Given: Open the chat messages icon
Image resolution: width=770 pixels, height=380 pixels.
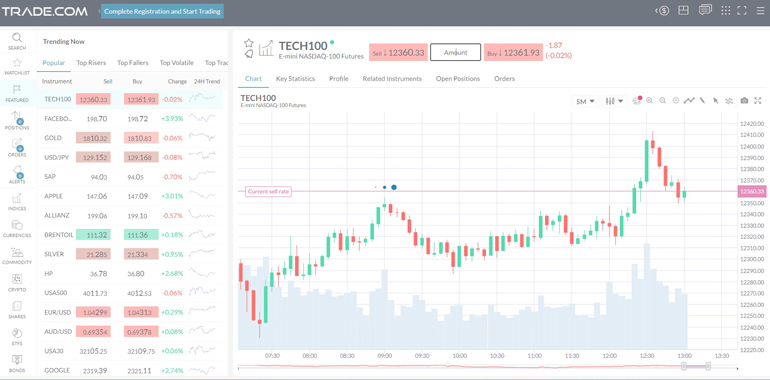Looking at the screenshot, I should [x=705, y=10].
